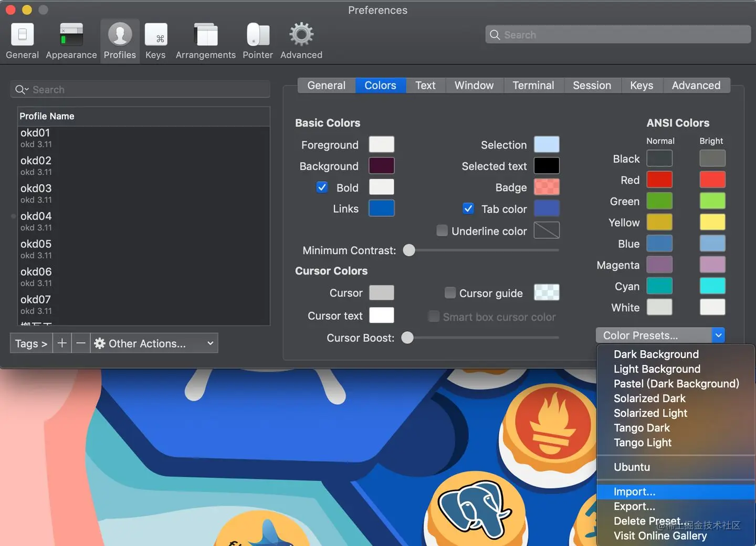Open the Foreground color swatch
This screenshot has height=546, width=756.
(382, 144)
